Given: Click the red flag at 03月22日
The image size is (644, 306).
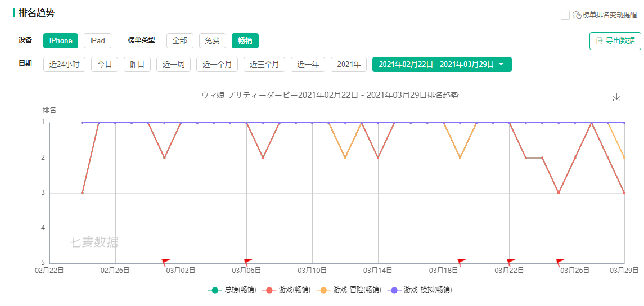Looking at the screenshot, I should (511, 263).
